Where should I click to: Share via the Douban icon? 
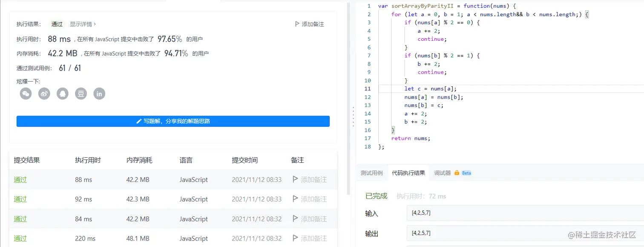point(81,94)
